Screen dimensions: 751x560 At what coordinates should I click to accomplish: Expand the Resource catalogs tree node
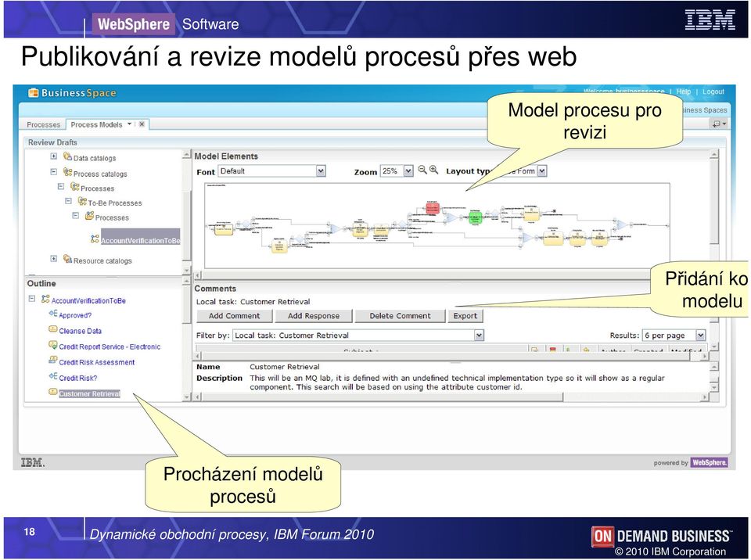click(54, 259)
